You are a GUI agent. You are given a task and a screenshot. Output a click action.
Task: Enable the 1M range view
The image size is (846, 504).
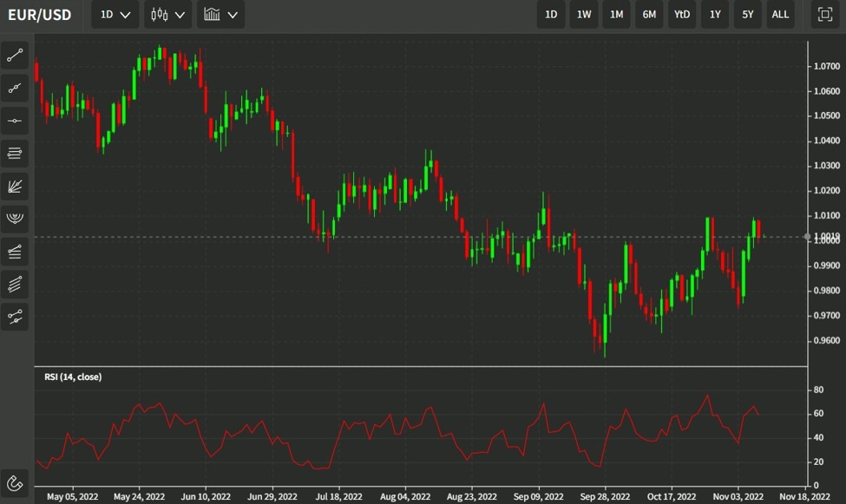click(616, 14)
